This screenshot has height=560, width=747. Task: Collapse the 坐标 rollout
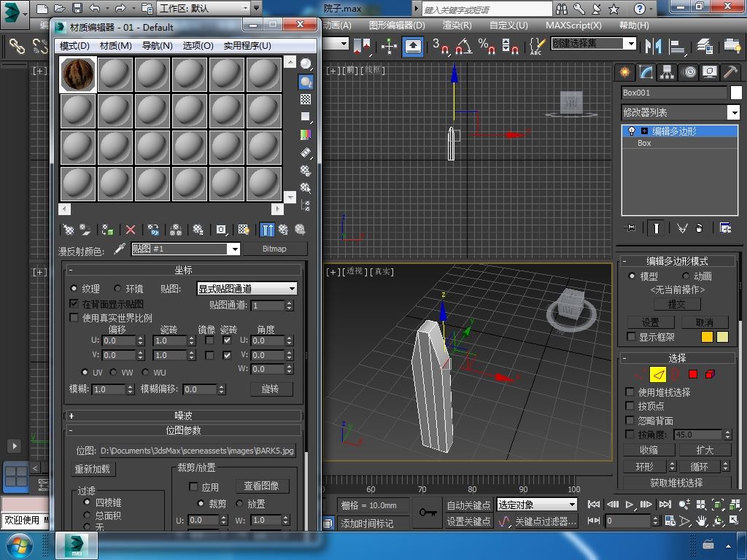(x=183, y=270)
